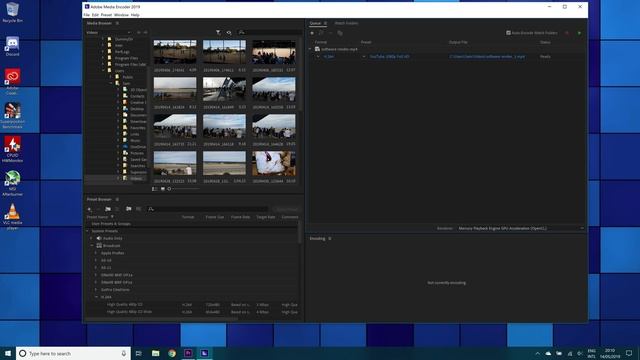The image size is (640, 360).
Task: Collapse H.264 preset group
Action: pyautogui.click(x=96, y=297)
